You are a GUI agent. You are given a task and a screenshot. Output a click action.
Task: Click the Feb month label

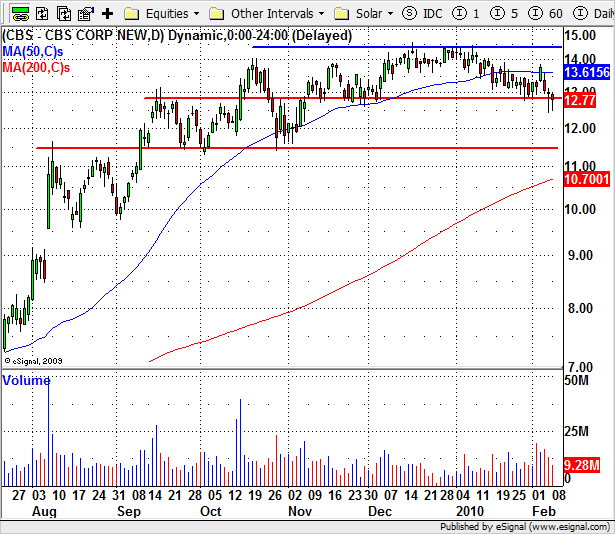tap(544, 511)
